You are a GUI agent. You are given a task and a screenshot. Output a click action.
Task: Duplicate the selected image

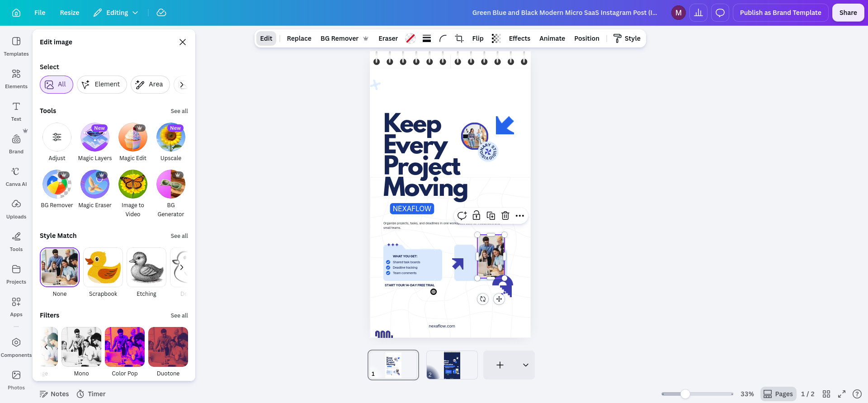(x=491, y=216)
